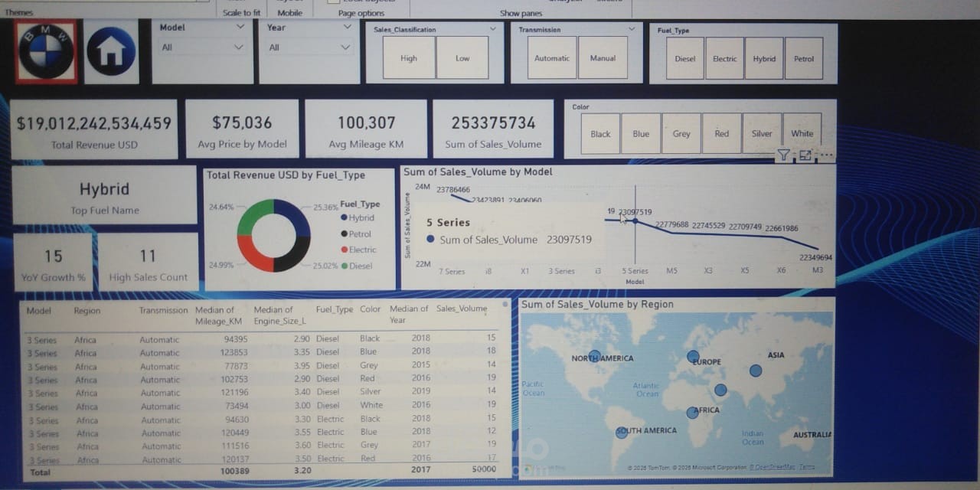The width and height of the screenshot is (980, 490).
Task: Click the Top Fuel Name Hybrid card
Action: pos(105,196)
